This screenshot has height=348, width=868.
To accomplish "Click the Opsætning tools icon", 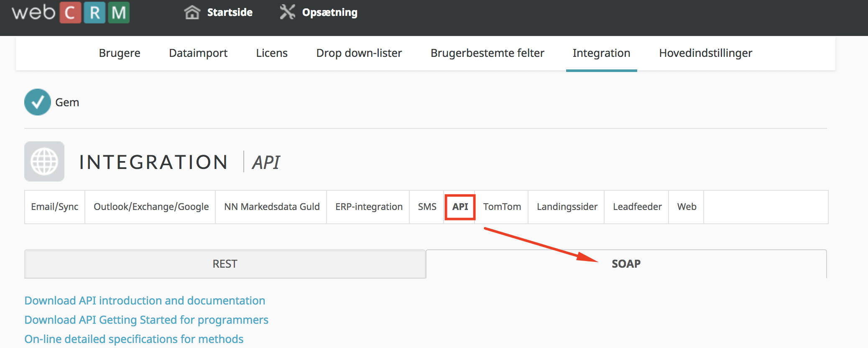I will [x=287, y=12].
